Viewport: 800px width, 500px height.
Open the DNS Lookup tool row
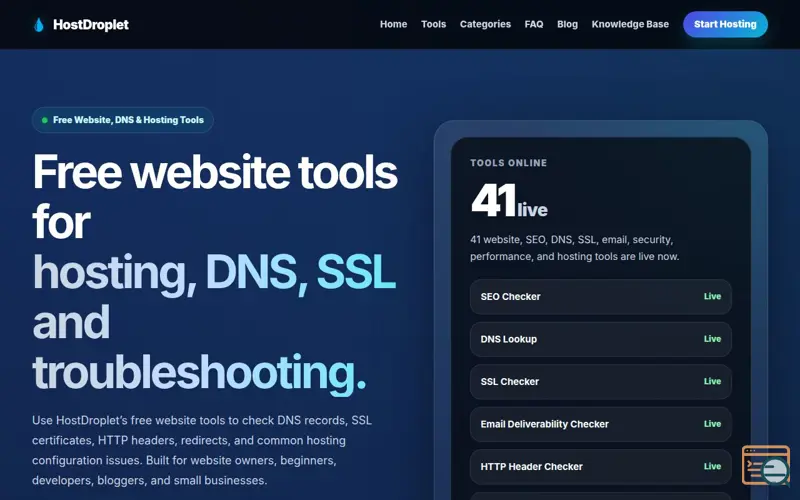[601, 339]
